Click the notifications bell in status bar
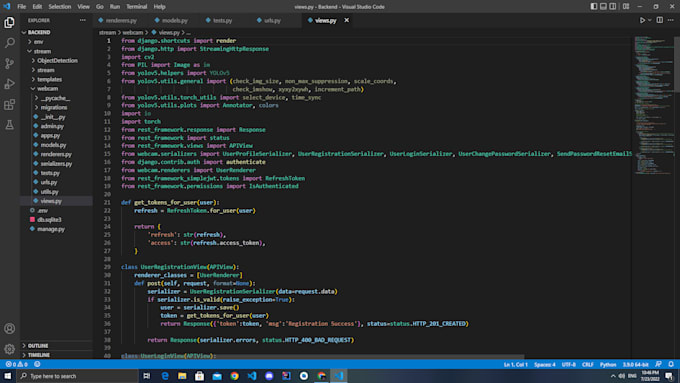This screenshot has width=680, height=383. click(x=671, y=364)
